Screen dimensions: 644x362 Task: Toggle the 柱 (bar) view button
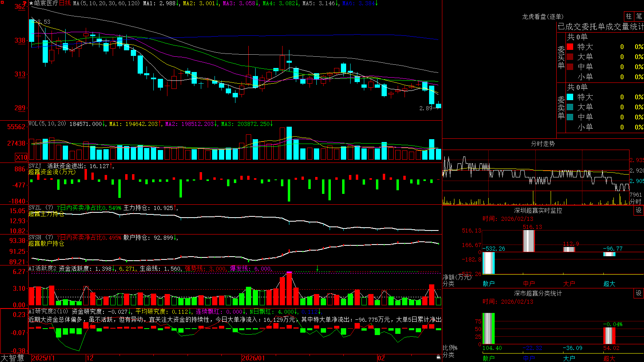[629, 16]
